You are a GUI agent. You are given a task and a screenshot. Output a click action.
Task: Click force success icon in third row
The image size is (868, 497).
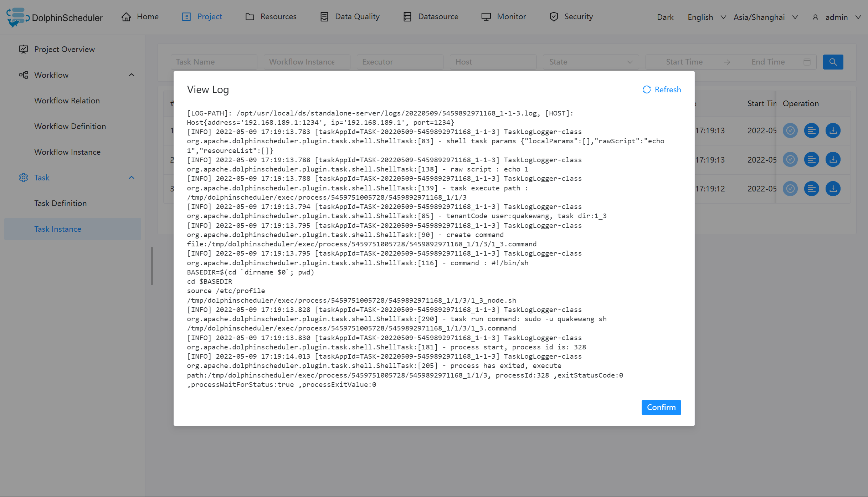[790, 189]
